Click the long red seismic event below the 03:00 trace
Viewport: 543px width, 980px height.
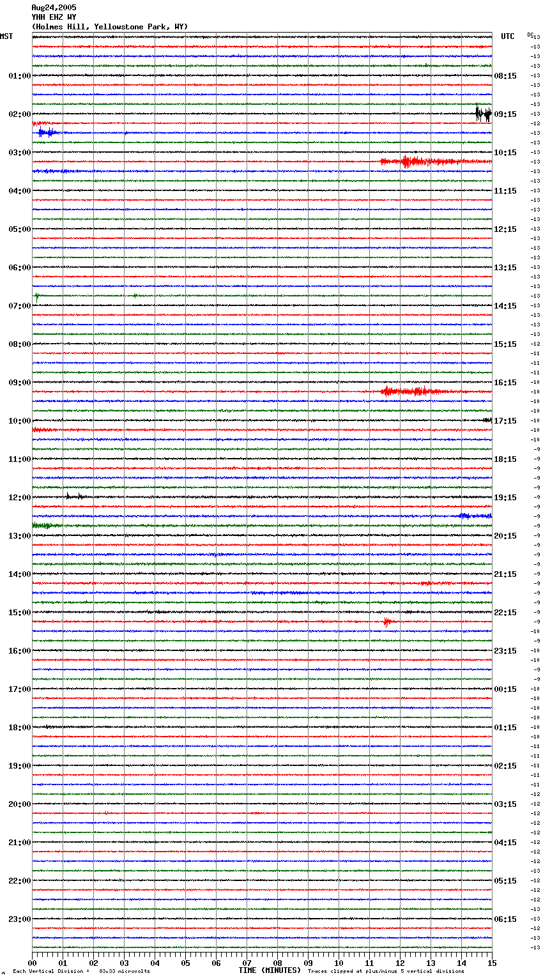point(436,162)
